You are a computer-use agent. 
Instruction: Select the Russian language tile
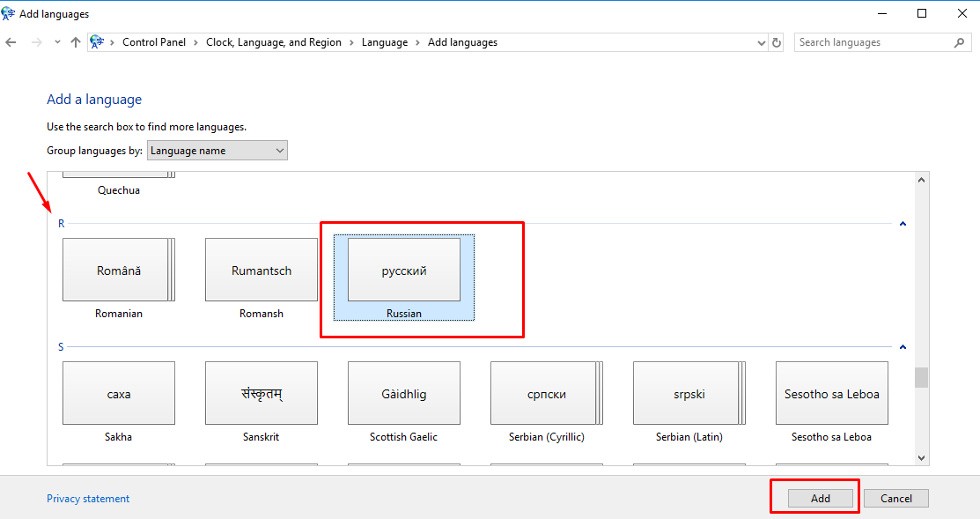point(404,271)
